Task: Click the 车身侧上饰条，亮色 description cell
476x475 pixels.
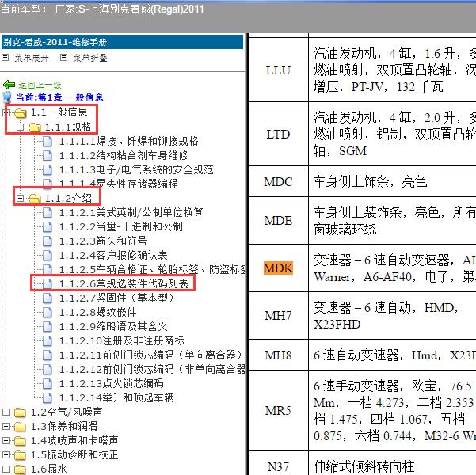Action: coord(393,181)
